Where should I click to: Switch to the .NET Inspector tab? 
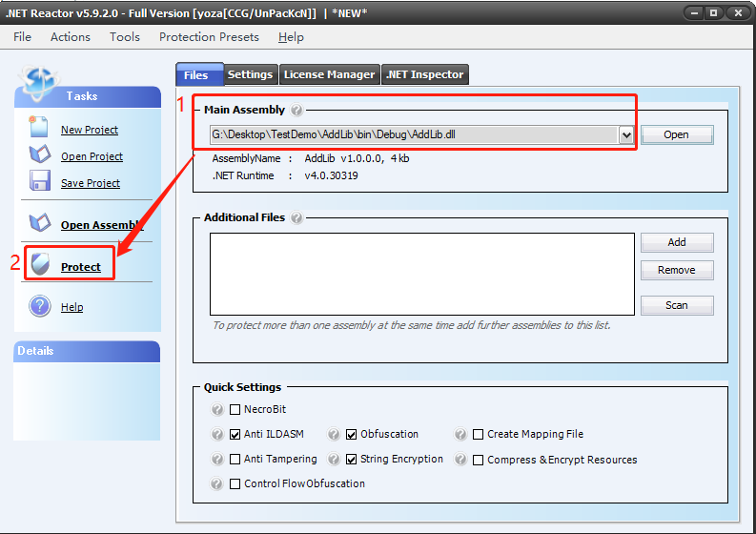point(425,74)
